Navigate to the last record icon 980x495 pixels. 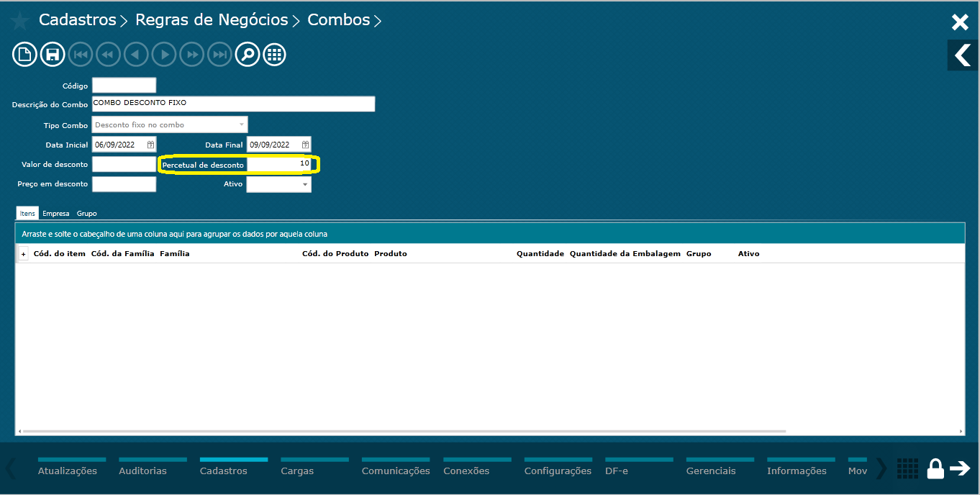(x=219, y=54)
